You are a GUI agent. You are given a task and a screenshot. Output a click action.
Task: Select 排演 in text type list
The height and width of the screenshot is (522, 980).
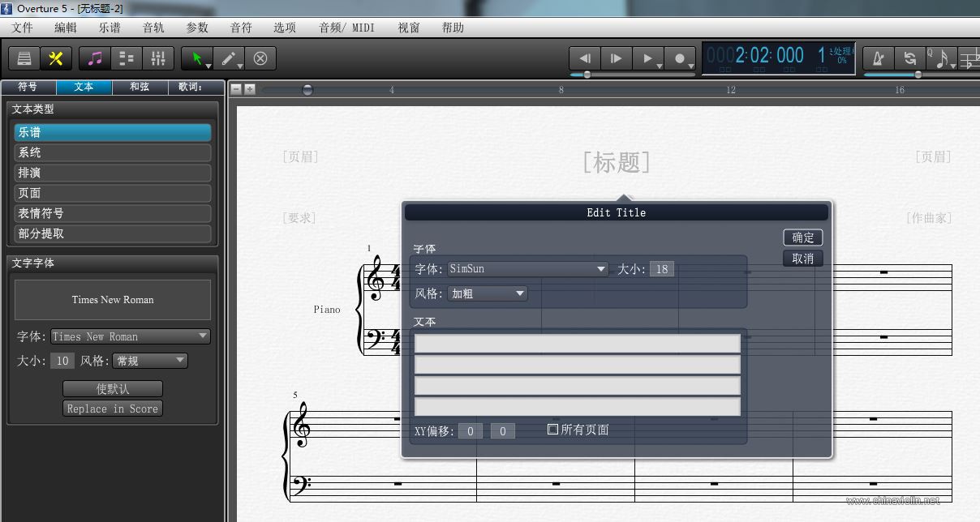[113, 173]
